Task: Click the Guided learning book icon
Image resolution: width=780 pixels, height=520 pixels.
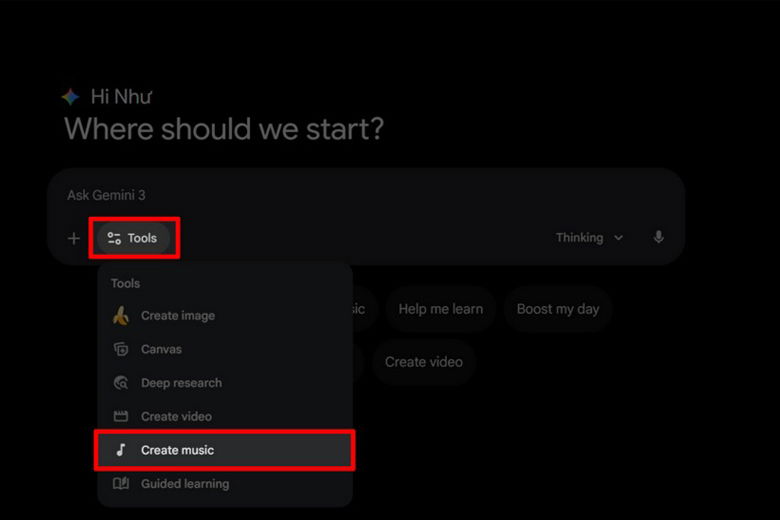Action: [x=121, y=484]
